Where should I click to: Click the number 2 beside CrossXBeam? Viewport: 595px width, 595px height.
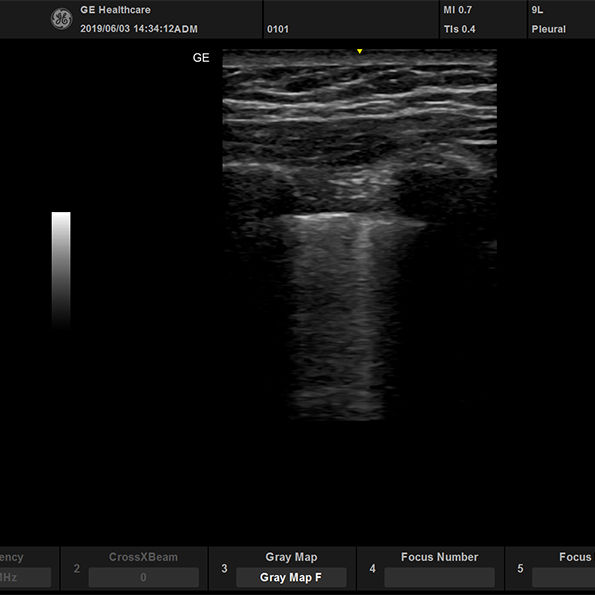(x=77, y=568)
